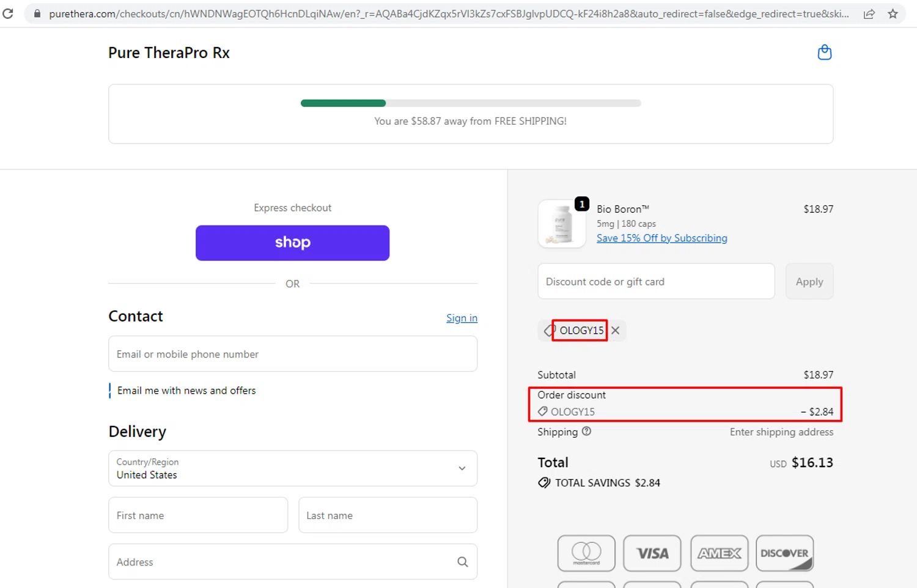Click the share page icon in the address bar

tap(869, 13)
